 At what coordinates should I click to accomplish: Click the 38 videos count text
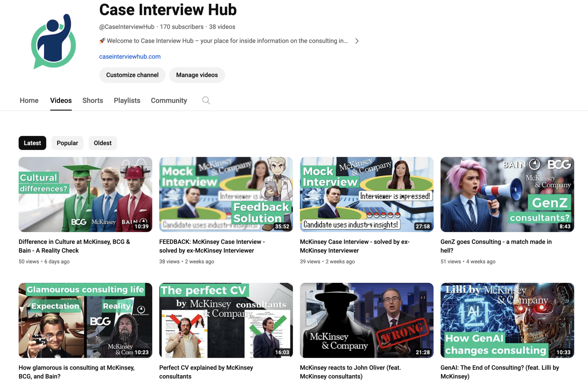222,27
